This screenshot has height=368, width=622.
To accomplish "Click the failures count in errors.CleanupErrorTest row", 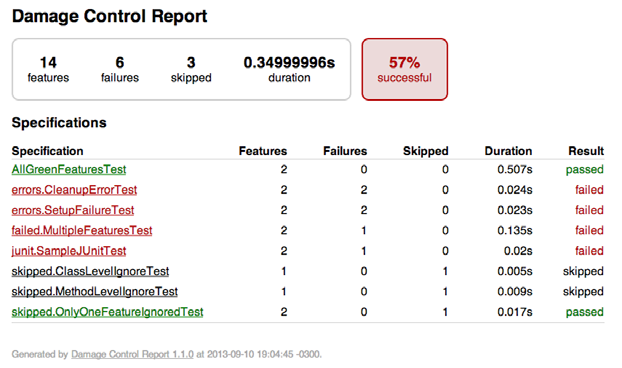I will click(x=364, y=190).
